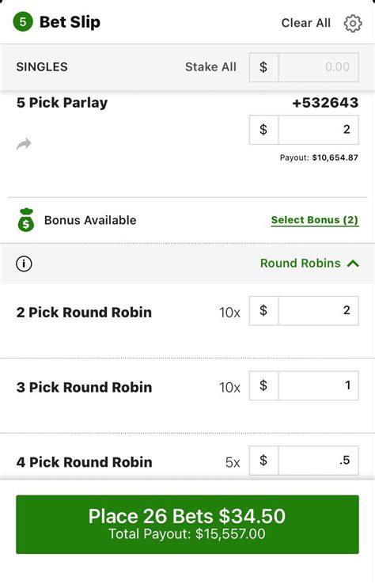
Task: Edit 4 Pick Round Robin stake field
Action: (318, 461)
